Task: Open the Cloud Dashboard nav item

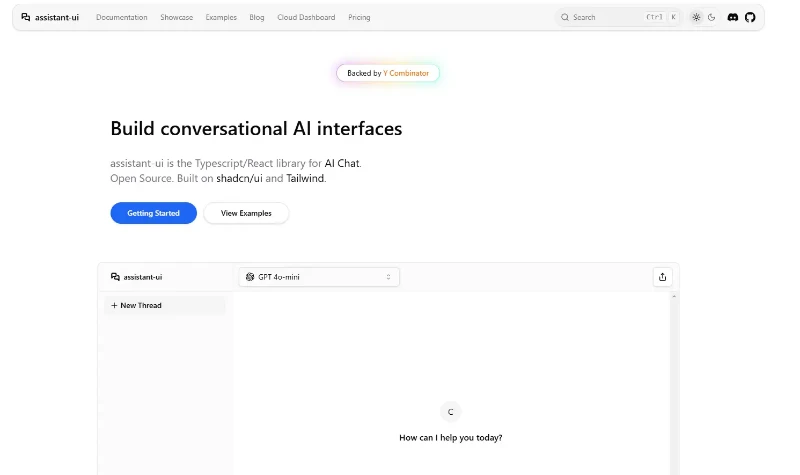Action: click(306, 17)
